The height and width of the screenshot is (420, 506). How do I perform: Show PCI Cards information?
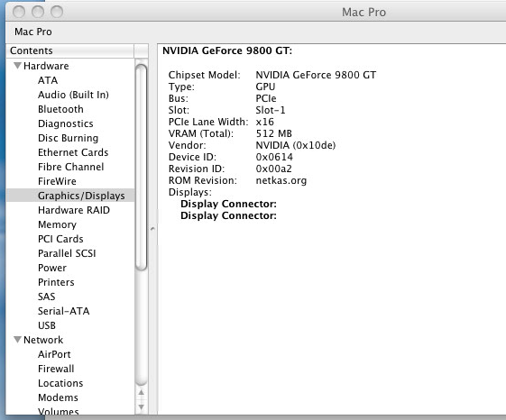point(60,239)
